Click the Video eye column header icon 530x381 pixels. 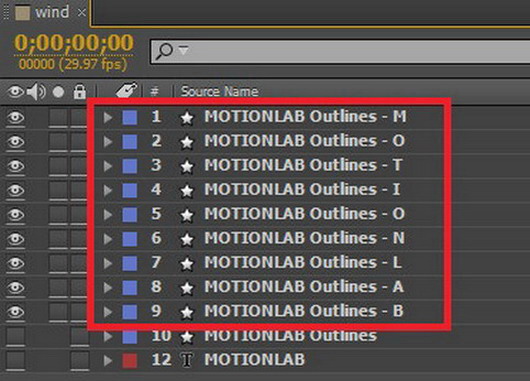pos(16,92)
